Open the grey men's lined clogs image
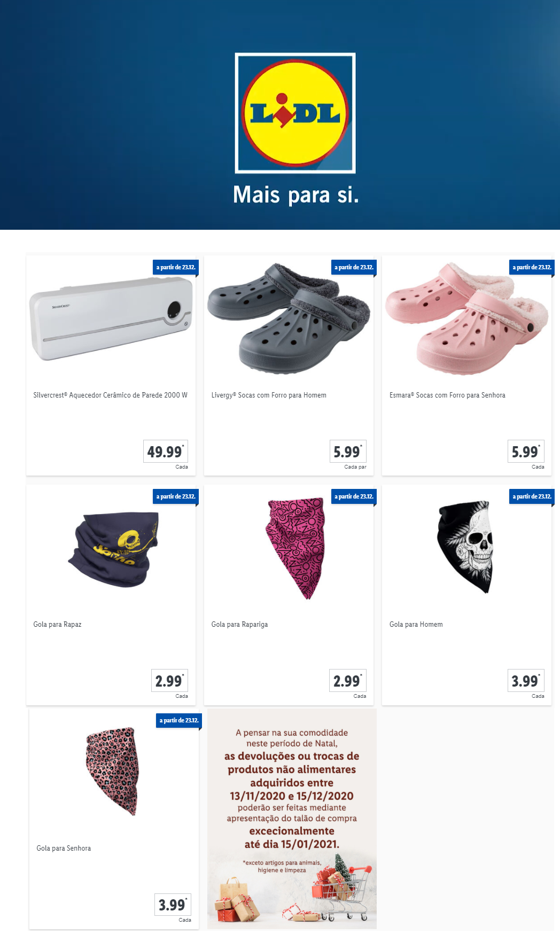 (x=289, y=318)
